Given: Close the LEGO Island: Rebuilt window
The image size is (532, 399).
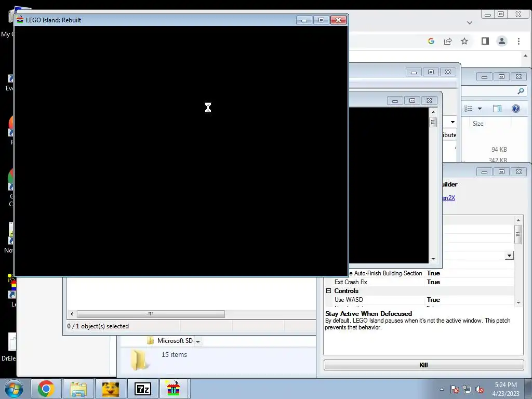Looking at the screenshot, I should [x=338, y=20].
